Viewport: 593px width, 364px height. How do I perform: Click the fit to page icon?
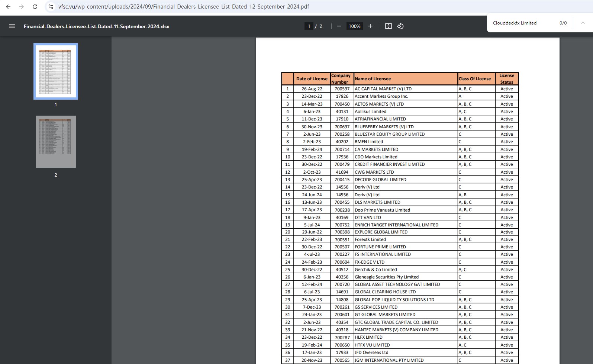point(388,26)
